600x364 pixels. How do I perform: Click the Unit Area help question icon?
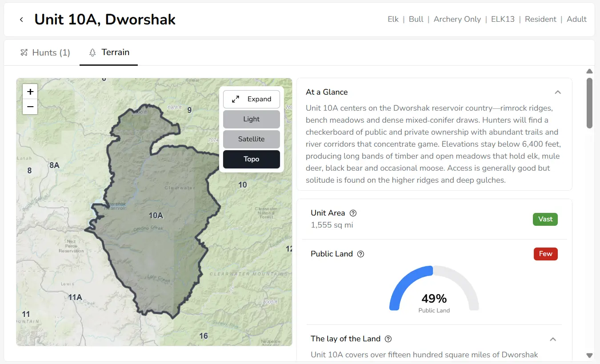[353, 213]
